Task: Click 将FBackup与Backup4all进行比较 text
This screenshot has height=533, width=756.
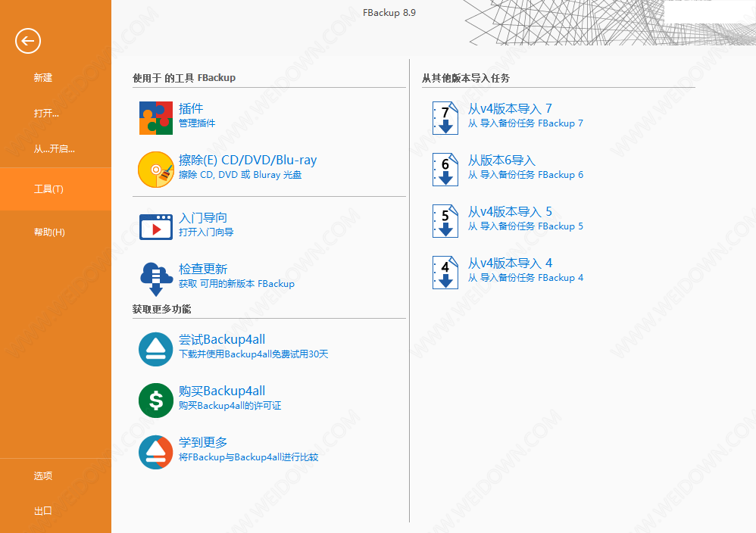Action: pyautogui.click(x=248, y=457)
